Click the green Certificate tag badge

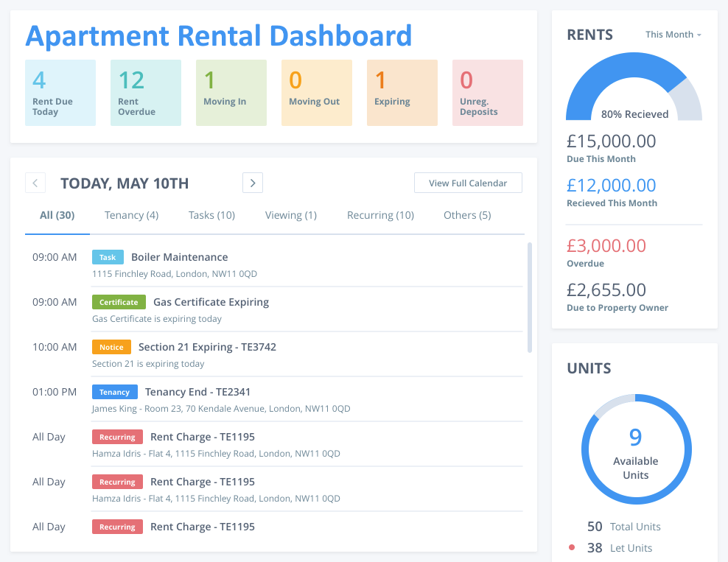point(119,302)
